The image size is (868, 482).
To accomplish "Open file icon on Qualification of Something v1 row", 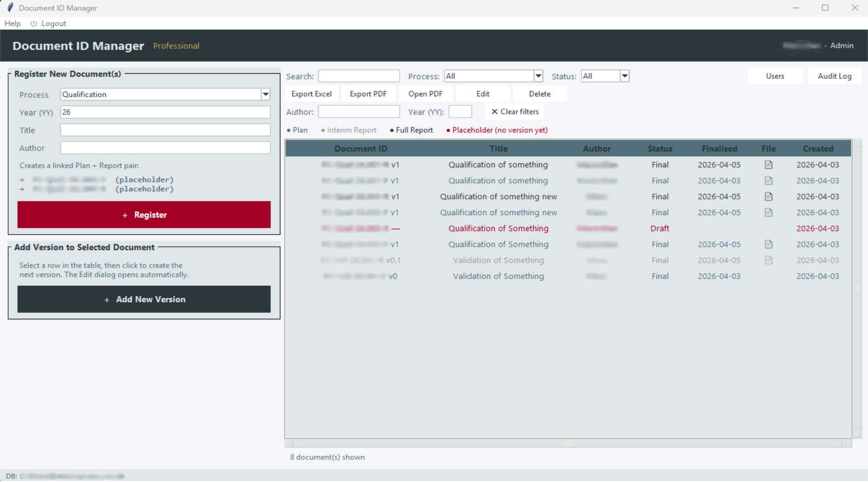I will [x=769, y=244].
